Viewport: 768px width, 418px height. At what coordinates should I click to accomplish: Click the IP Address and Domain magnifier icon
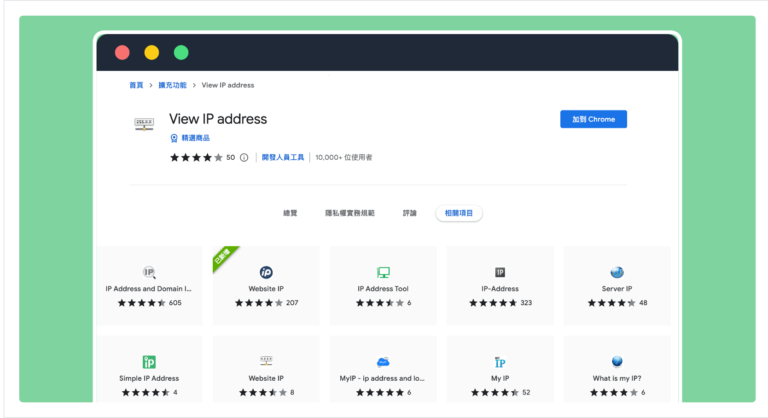point(149,272)
